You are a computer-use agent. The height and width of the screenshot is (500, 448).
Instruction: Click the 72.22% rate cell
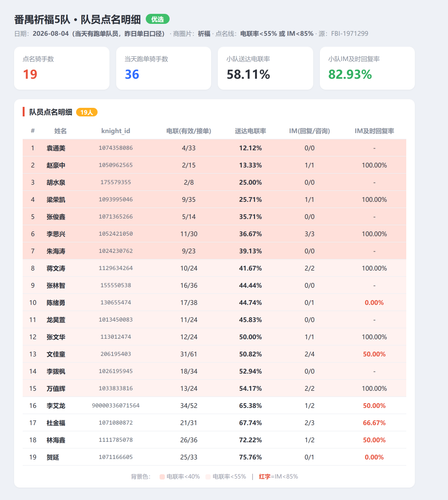250,440
